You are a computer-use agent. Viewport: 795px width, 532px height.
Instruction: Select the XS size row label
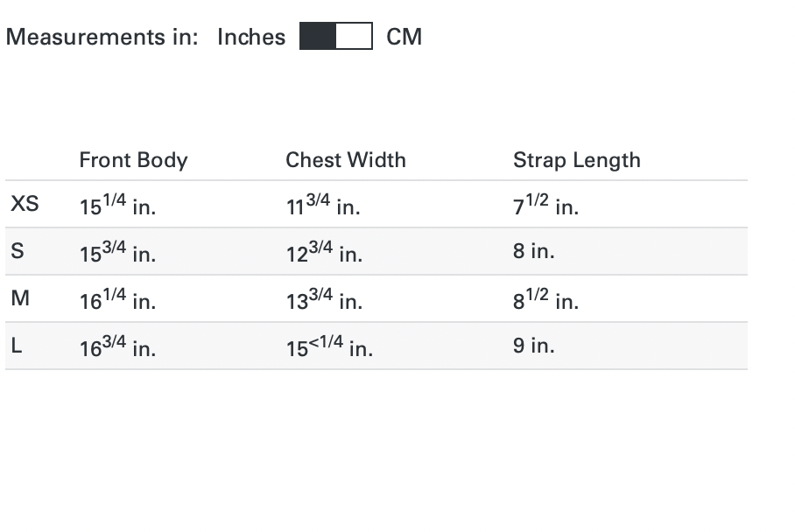[25, 205]
